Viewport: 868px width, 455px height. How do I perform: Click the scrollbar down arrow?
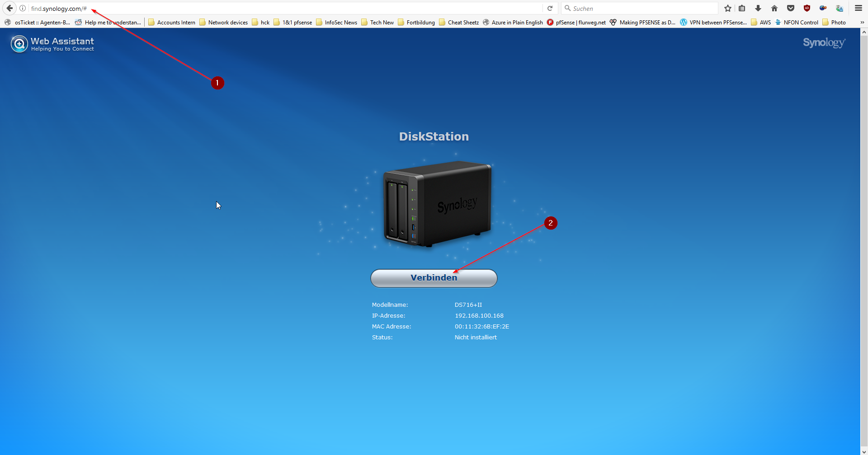pos(864,451)
